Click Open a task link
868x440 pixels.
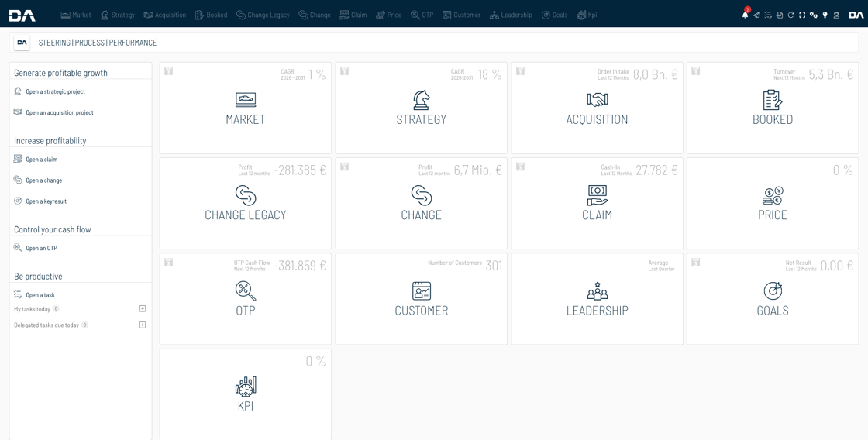(40, 295)
